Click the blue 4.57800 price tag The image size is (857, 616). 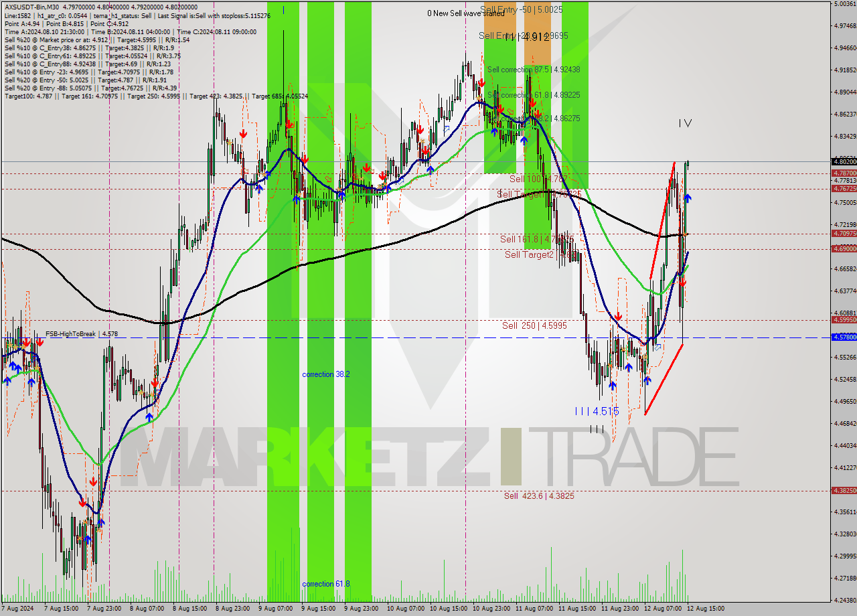coord(844,337)
